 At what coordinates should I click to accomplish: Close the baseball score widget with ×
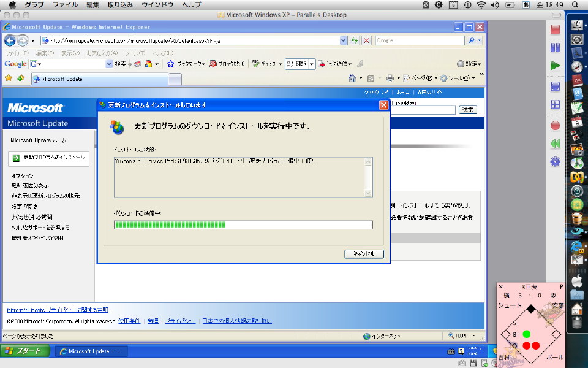tap(500, 287)
